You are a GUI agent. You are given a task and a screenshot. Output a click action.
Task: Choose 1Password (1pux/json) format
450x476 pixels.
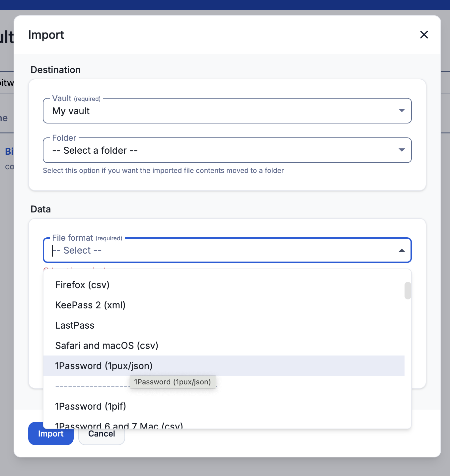[x=224, y=366]
